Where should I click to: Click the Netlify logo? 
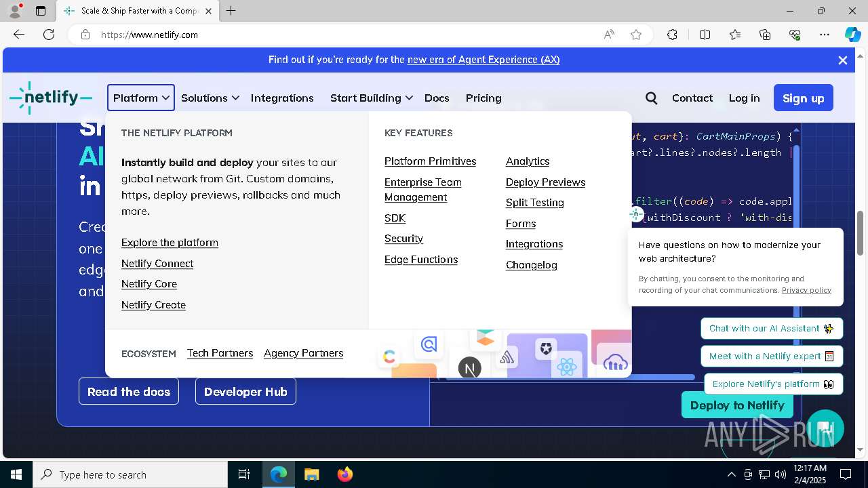coord(51,98)
